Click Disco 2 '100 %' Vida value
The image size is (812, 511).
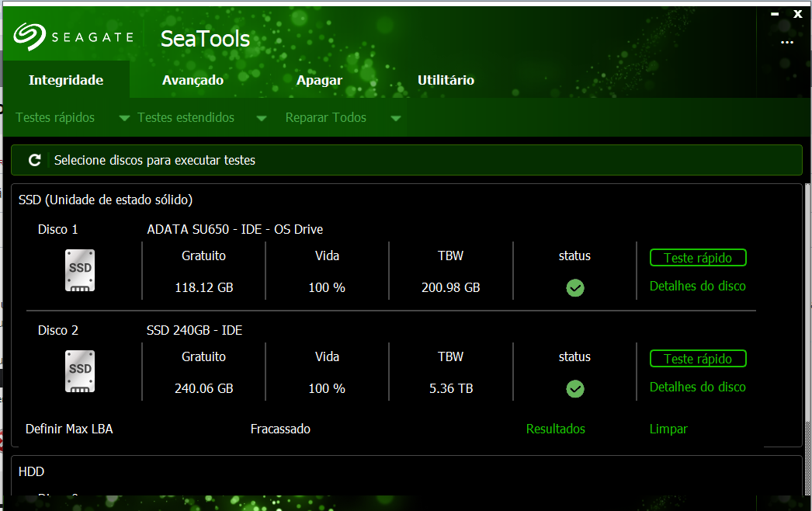pyautogui.click(x=327, y=389)
